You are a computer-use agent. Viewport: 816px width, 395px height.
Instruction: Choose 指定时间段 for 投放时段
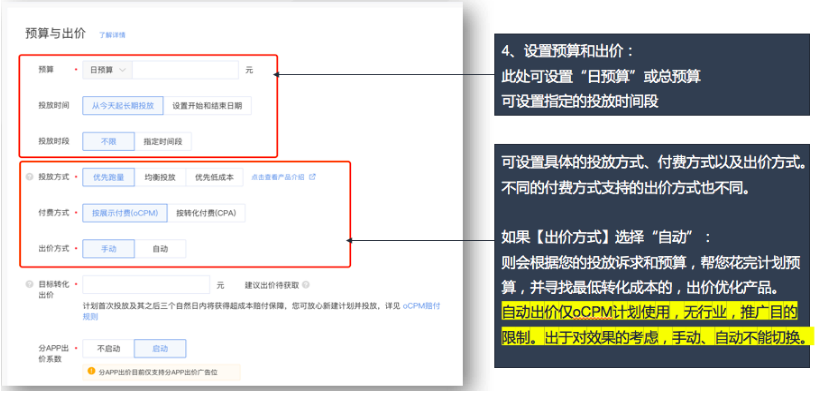163,141
